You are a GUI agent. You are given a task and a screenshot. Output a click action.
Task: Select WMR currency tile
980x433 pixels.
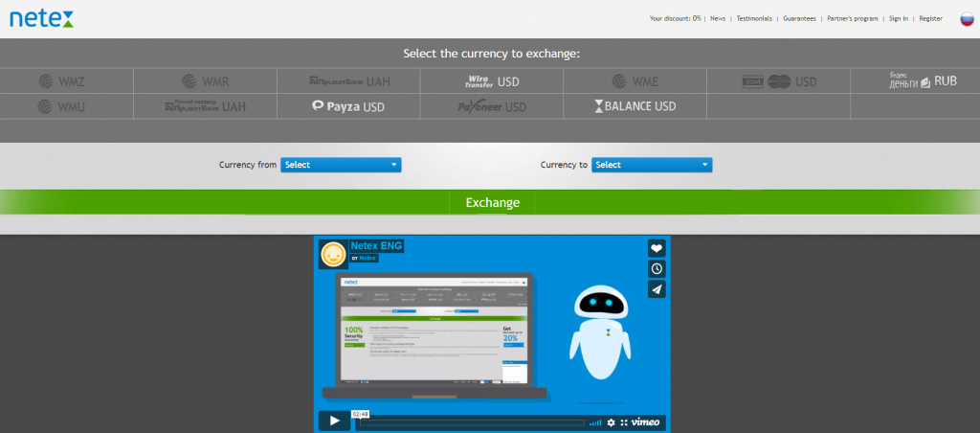click(x=205, y=81)
